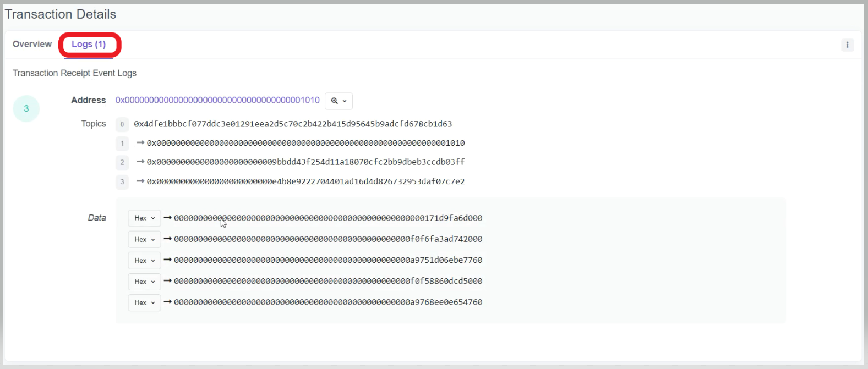Click the topic index 1 badge
Screen dimensions: 868x369
point(122,144)
